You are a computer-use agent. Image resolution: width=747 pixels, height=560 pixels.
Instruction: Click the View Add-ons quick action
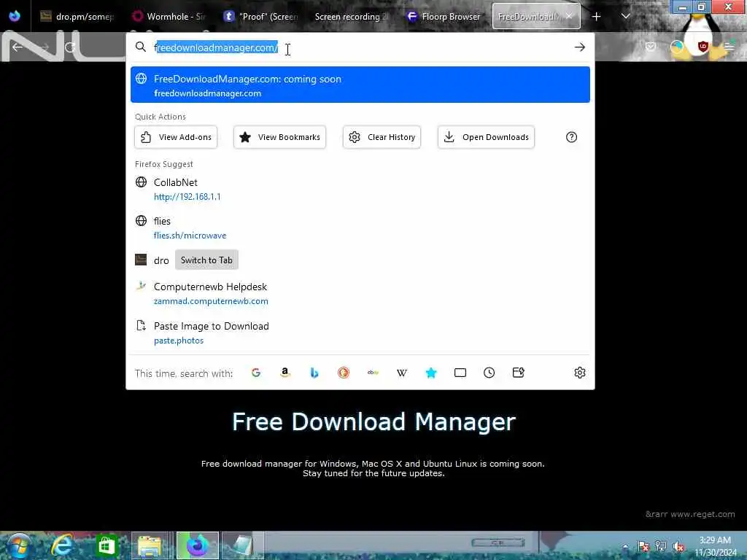[176, 137]
